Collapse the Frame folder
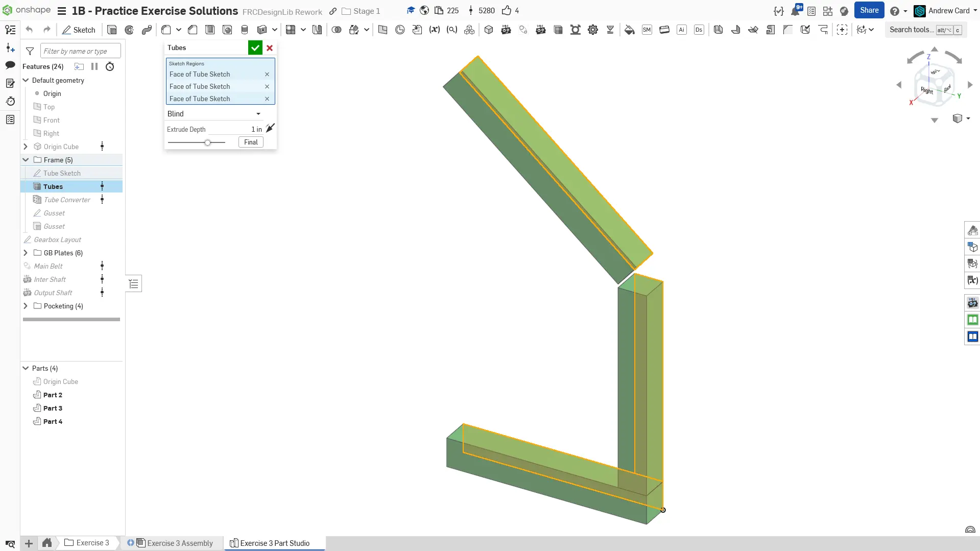 pyautogui.click(x=26, y=160)
